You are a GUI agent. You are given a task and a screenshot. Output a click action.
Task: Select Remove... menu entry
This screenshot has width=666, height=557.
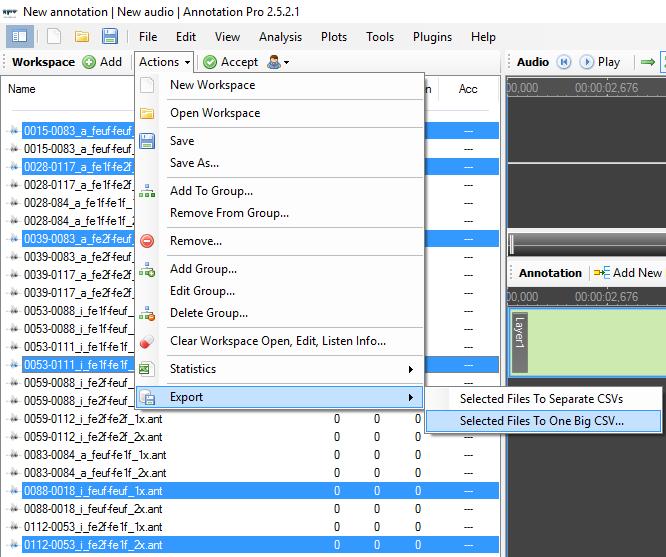pos(279,241)
